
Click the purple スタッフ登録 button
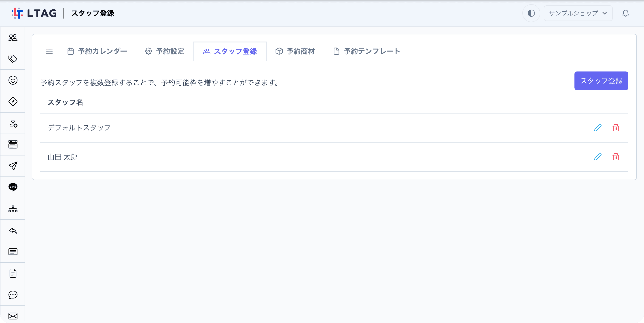point(601,81)
